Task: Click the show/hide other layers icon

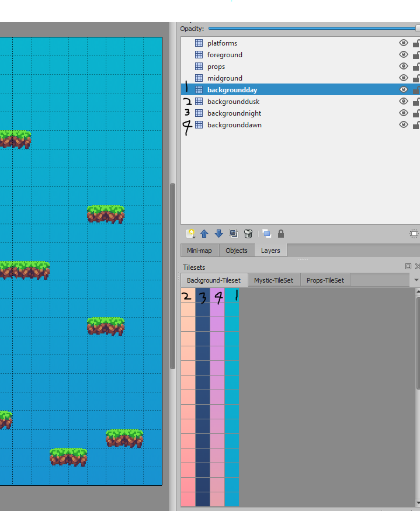Action: [x=266, y=234]
